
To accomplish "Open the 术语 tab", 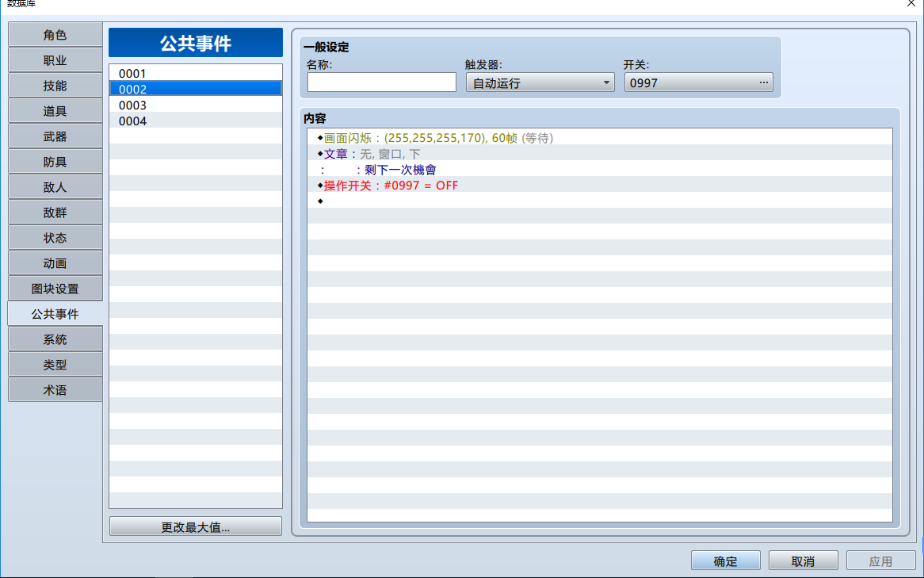I will [x=55, y=390].
